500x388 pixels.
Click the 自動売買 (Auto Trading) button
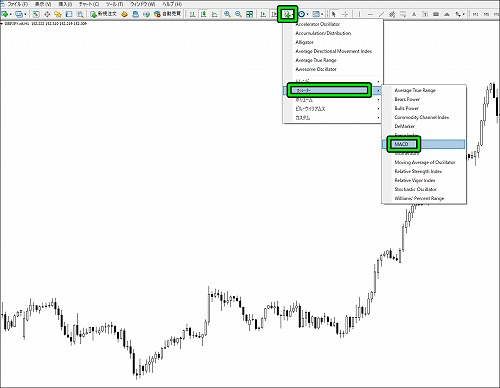pos(168,14)
